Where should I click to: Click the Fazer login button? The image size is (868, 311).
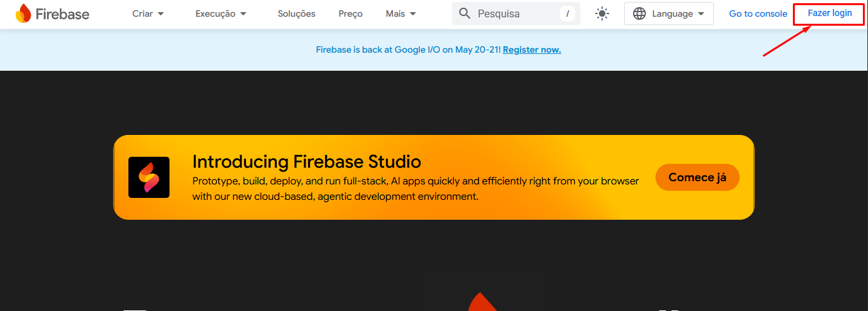click(829, 13)
